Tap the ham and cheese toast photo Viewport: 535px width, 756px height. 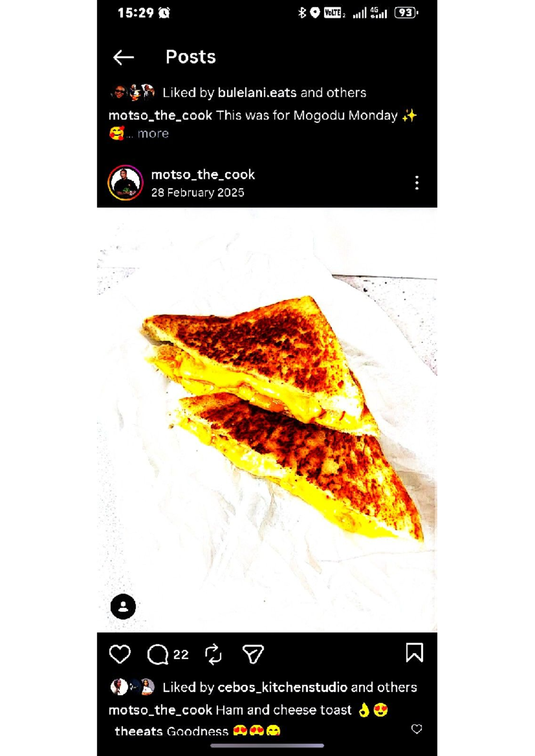coord(267,420)
